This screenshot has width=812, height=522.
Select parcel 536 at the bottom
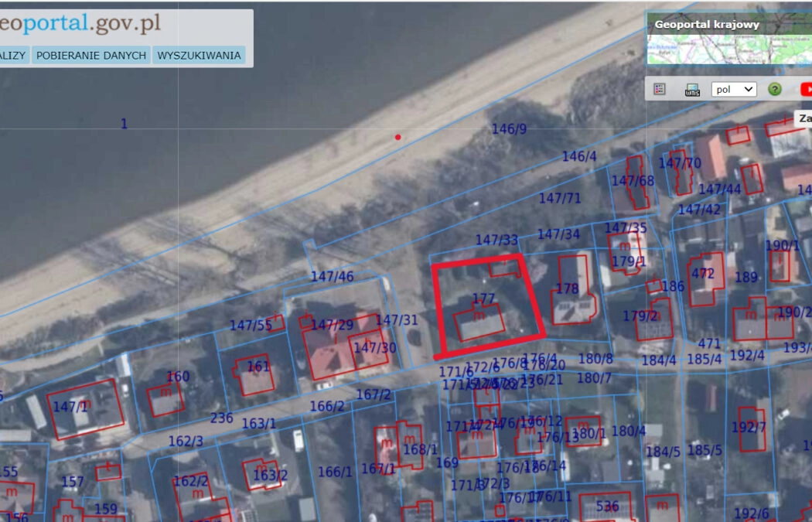point(607,507)
